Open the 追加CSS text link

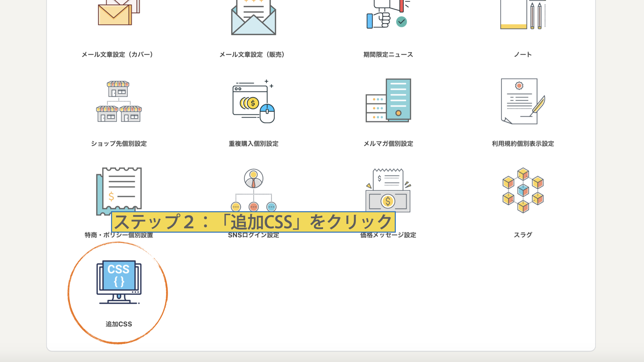[119, 324]
